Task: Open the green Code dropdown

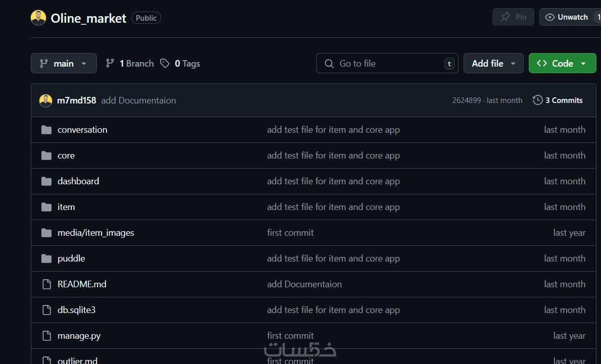Action: 562,64
